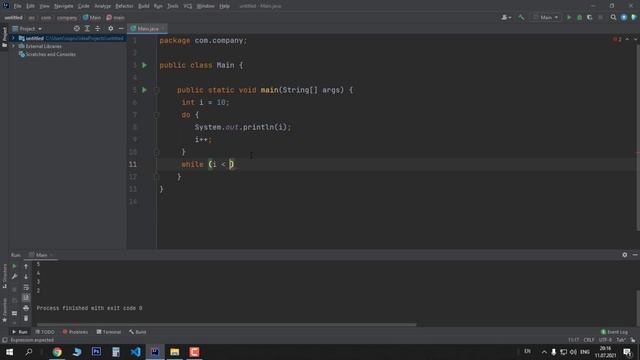Click the grayed Stop button in toolbar
Viewport: 640px width, 360px height.
click(600, 18)
